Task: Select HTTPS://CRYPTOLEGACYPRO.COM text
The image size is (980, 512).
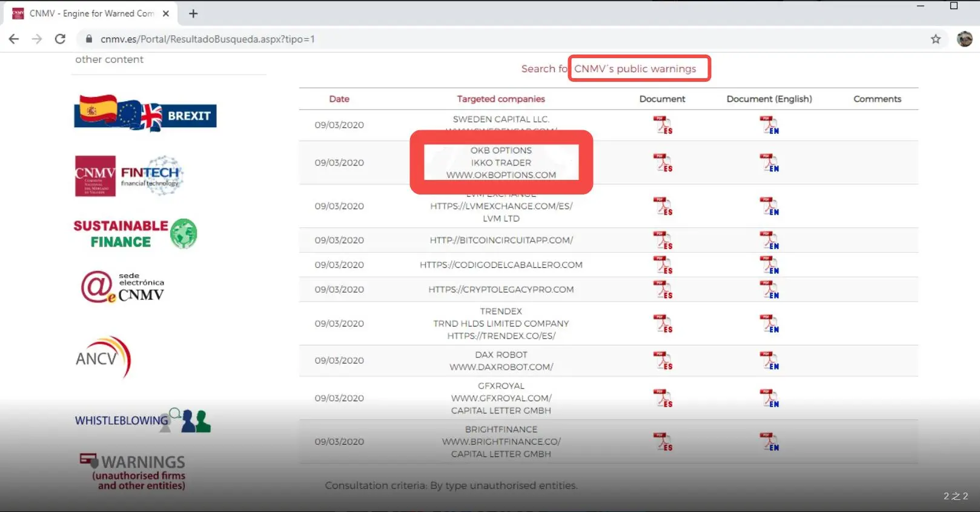Action: [501, 290]
